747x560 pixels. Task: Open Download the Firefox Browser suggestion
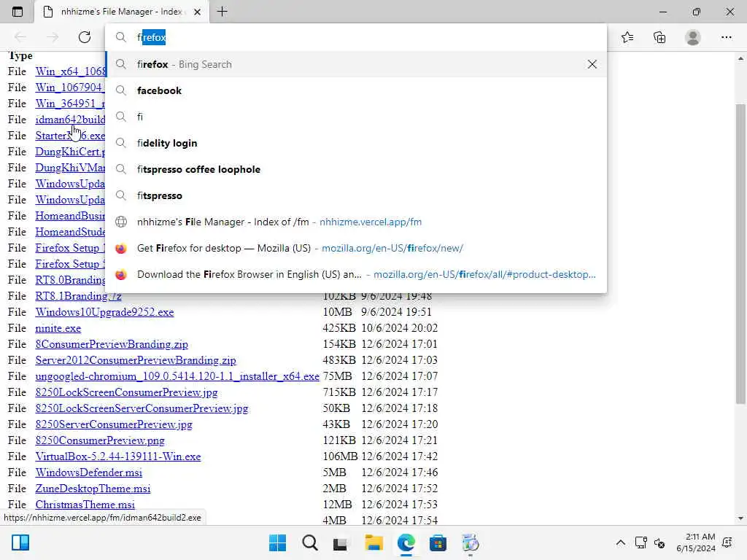[356, 274]
